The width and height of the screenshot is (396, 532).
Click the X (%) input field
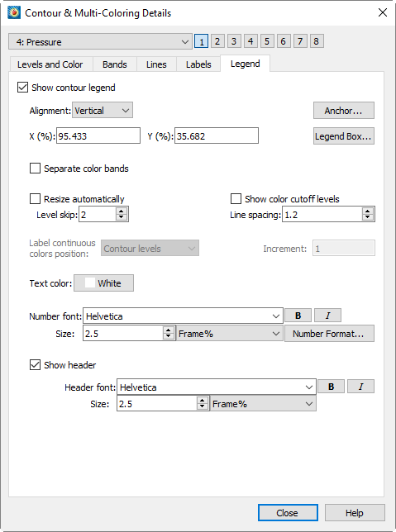(98, 135)
